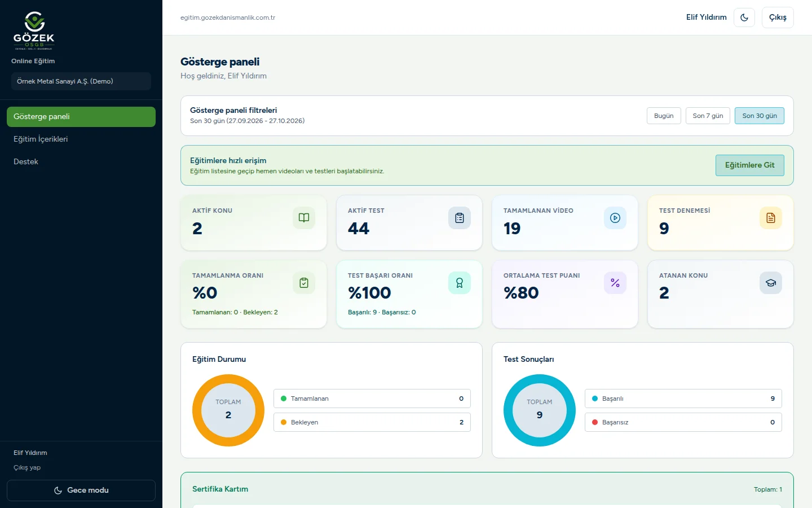
Task: Click the document icon in Test Denemesi card
Action: [x=771, y=218]
